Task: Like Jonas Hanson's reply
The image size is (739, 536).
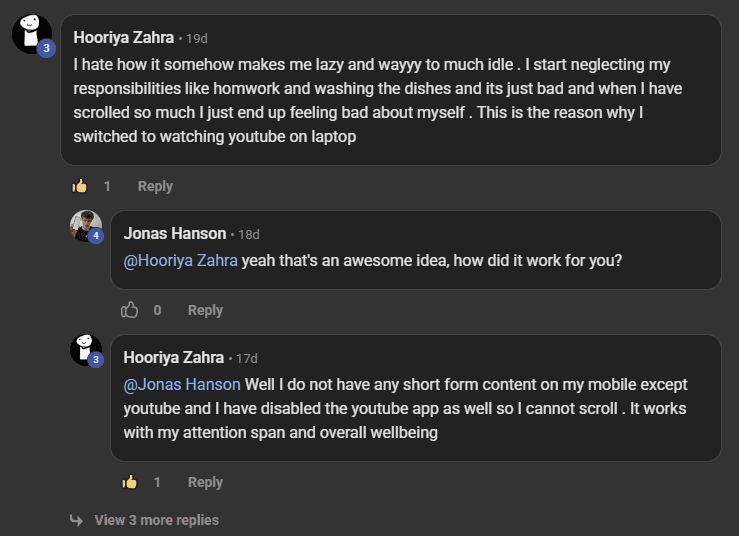Action: 130,310
